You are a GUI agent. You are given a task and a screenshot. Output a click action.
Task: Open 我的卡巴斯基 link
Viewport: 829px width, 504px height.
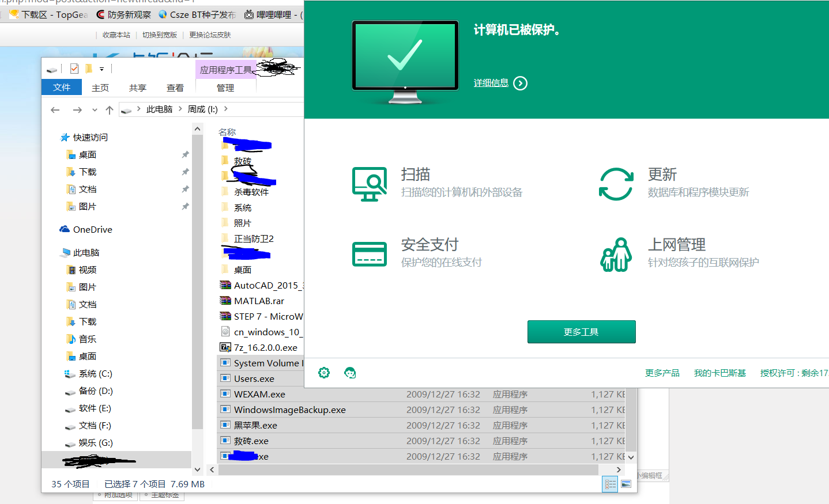720,373
